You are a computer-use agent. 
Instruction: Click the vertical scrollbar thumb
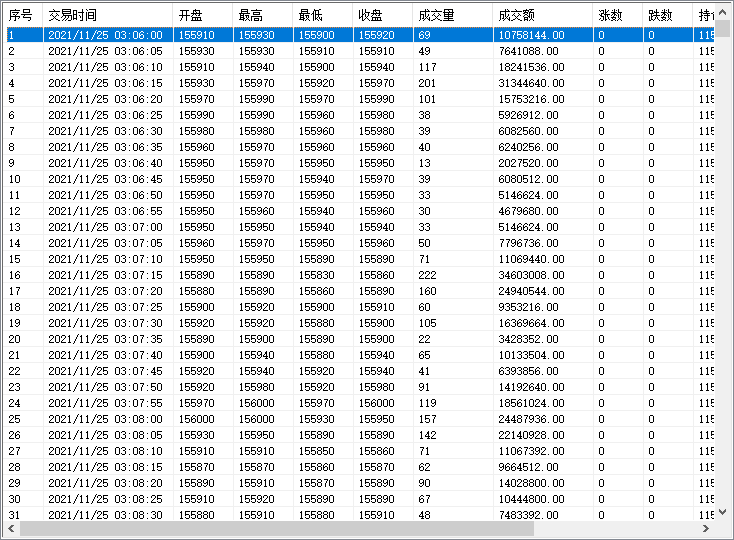pos(722,28)
